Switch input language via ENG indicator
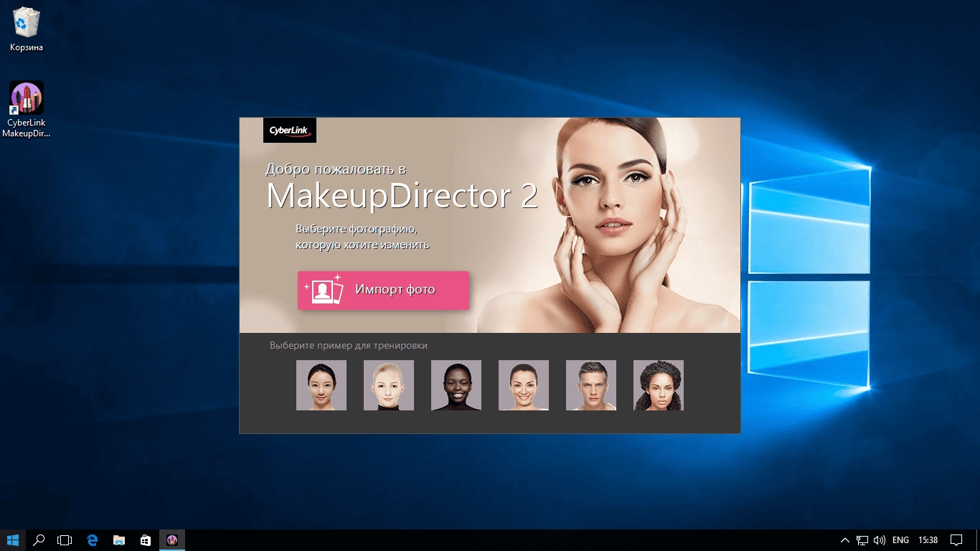This screenshot has height=551, width=980. pos(900,540)
